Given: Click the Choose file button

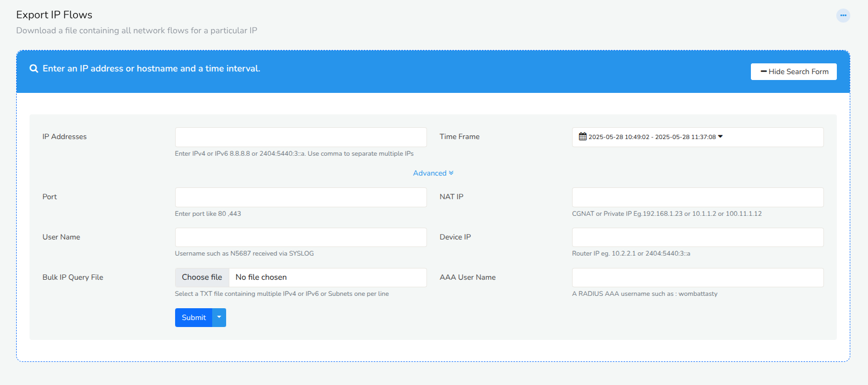Looking at the screenshot, I should pyautogui.click(x=202, y=277).
